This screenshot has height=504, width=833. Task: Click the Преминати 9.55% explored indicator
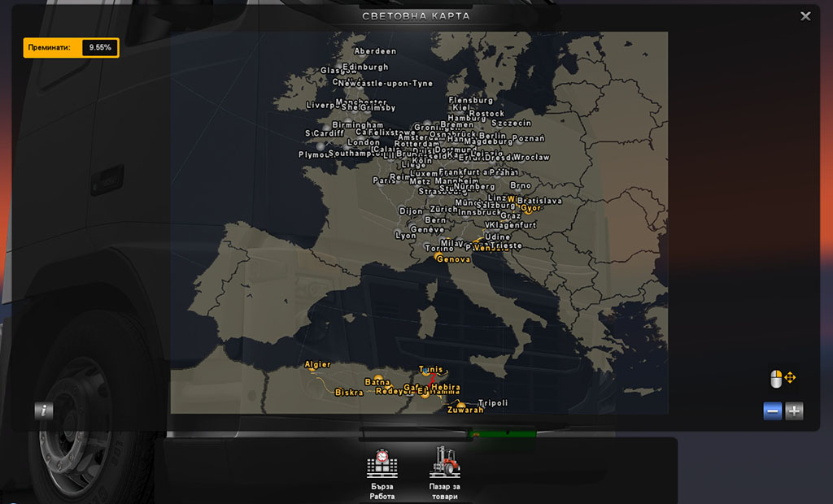[72, 48]
